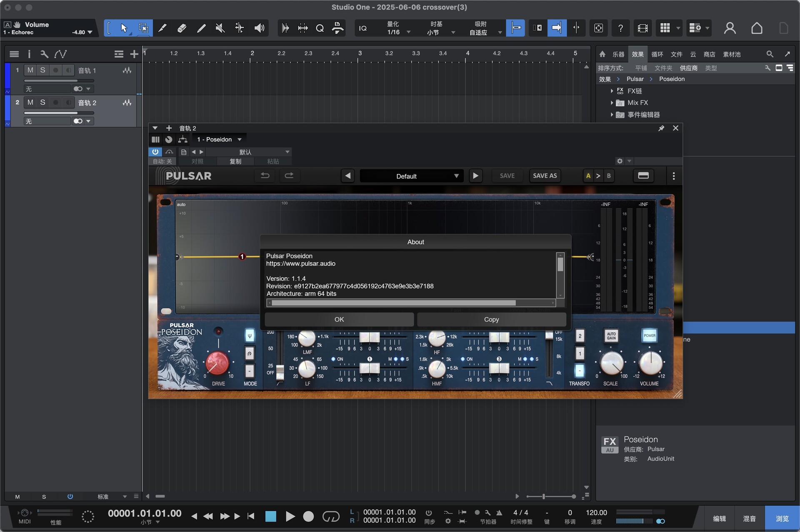800x532 pixels.
Task: Click the metronome icon in transport
Action: (x=499, y=513)
